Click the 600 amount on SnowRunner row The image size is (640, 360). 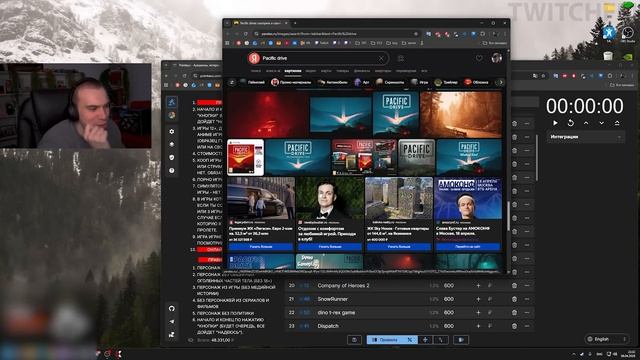449,299
